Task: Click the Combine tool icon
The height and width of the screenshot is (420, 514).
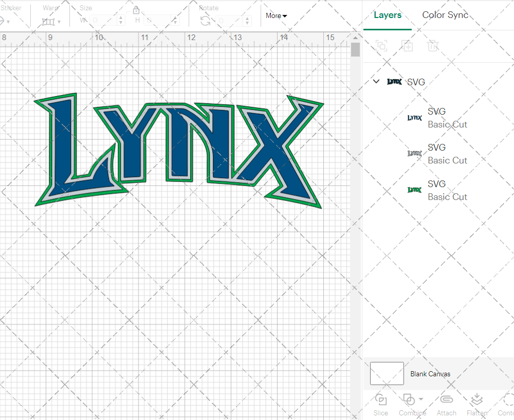Action: tap(410, 399)
